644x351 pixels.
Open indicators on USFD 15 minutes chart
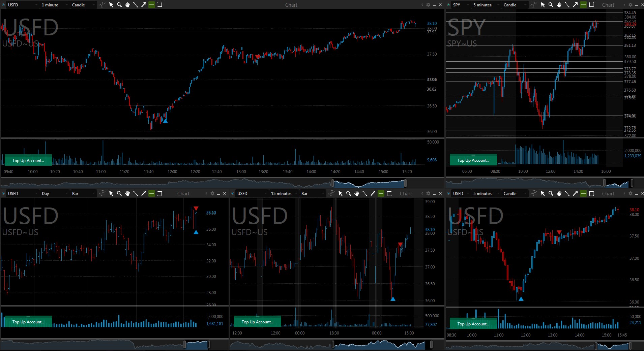click(x=331, y=193)
